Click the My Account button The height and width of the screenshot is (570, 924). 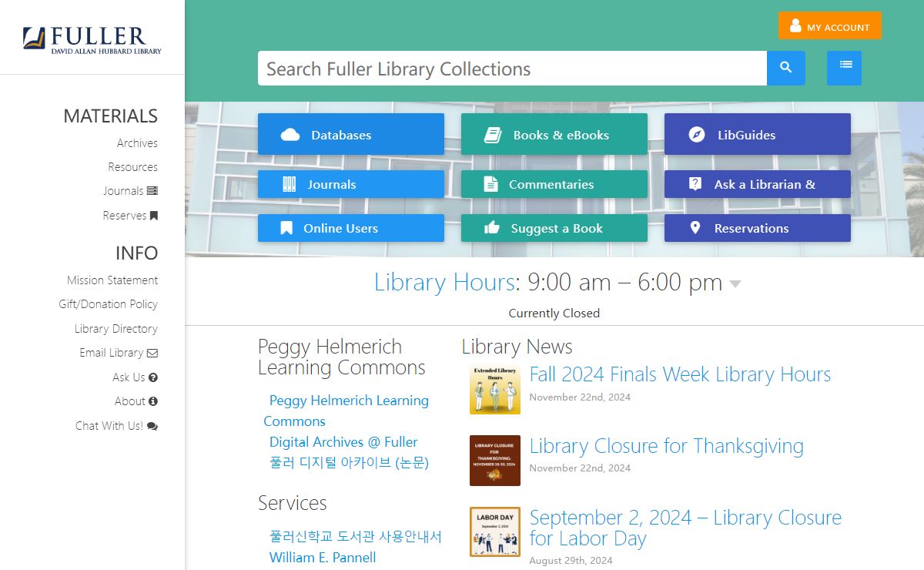coord(829,26)
